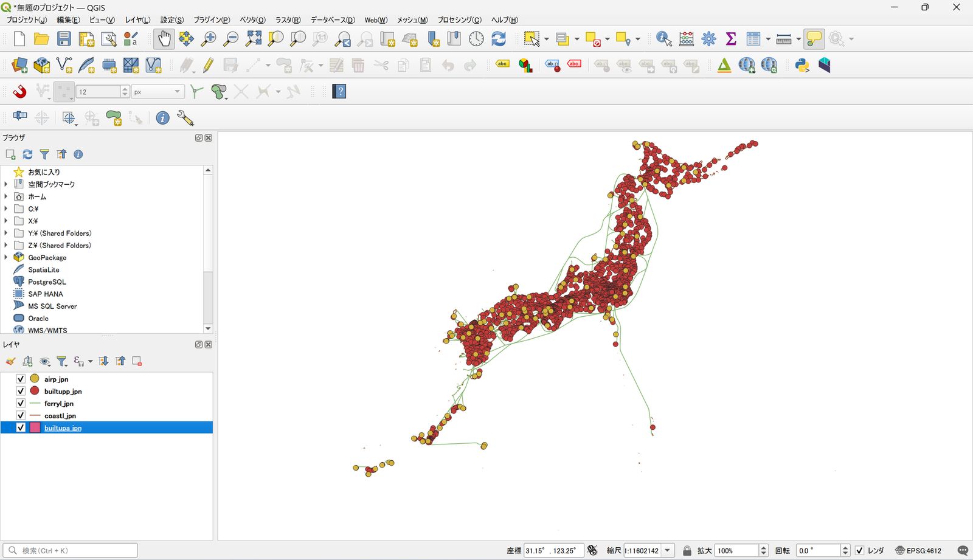This screenshot has width=973, height=560.
Task: Select PostgreSQL in the browser panel
Action: point(47,282)
